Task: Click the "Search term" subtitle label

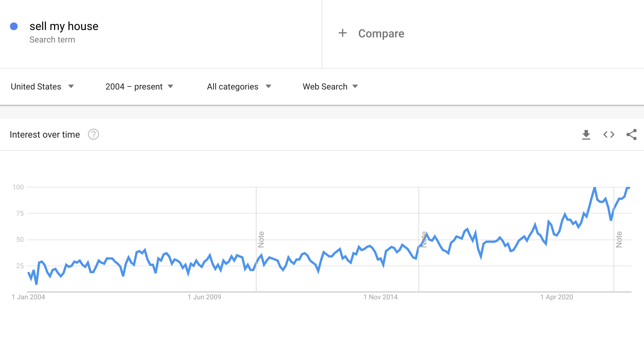Action: point(52,40)
